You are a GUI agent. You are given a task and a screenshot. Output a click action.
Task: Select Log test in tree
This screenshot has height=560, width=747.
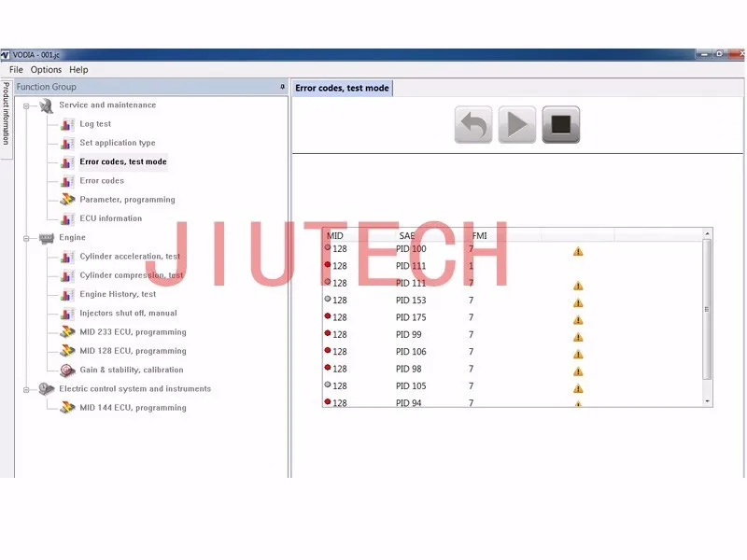tap(95, 124)
